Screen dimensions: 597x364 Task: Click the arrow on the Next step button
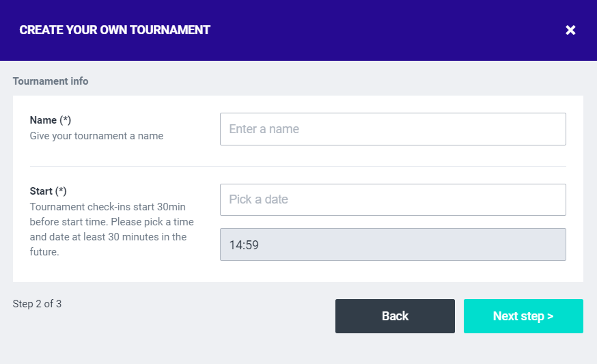(550, 316)
